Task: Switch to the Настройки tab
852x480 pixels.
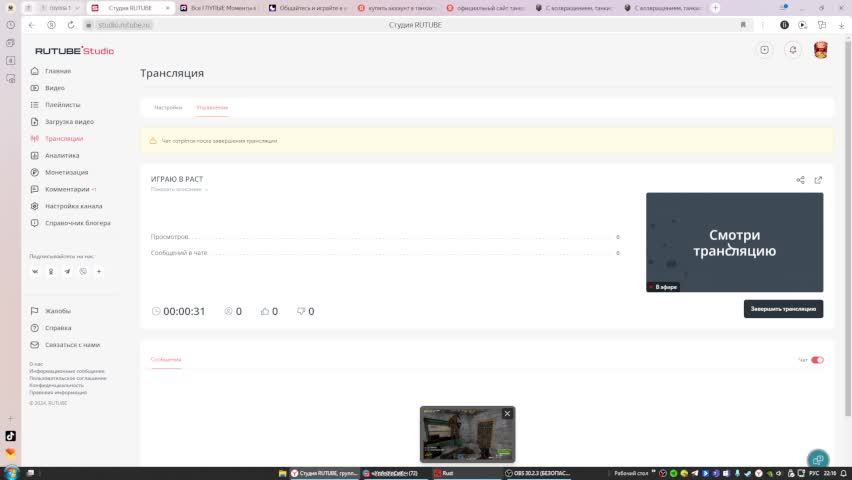Action: [x=168, y=108]
